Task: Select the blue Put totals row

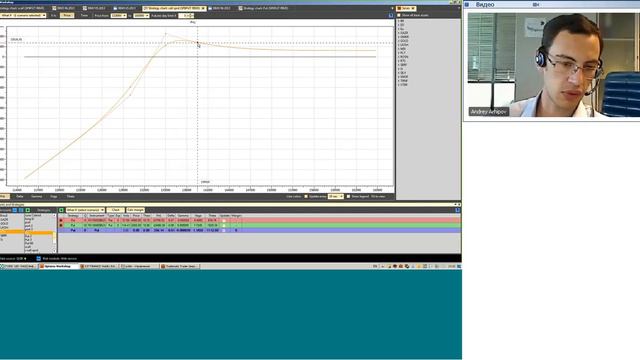Action: click(x=259, y=230)
